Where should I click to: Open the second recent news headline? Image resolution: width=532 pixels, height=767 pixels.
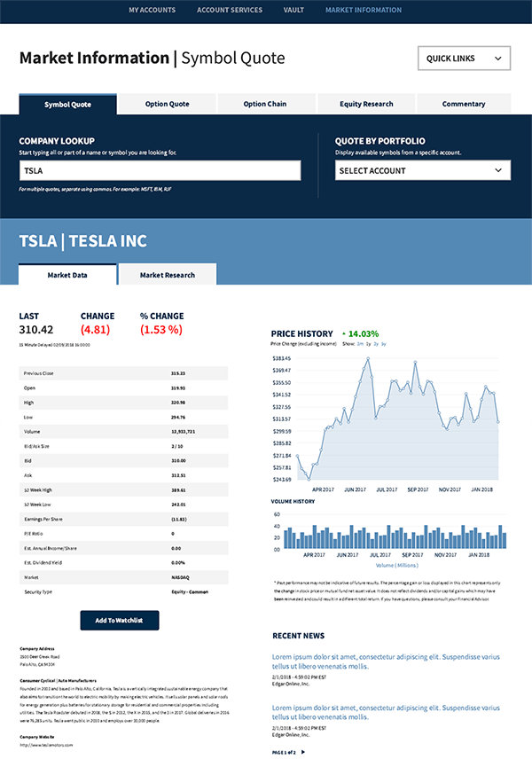tap(386, 712)
